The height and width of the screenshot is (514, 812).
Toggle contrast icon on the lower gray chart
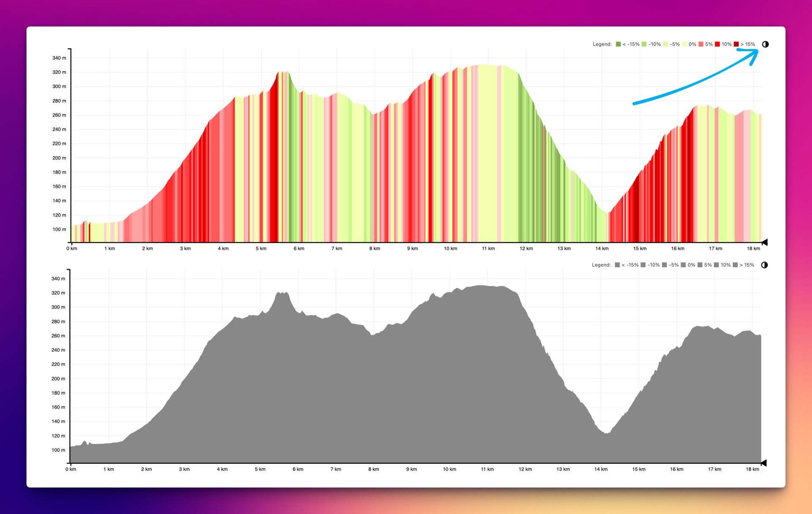(764, 265)
